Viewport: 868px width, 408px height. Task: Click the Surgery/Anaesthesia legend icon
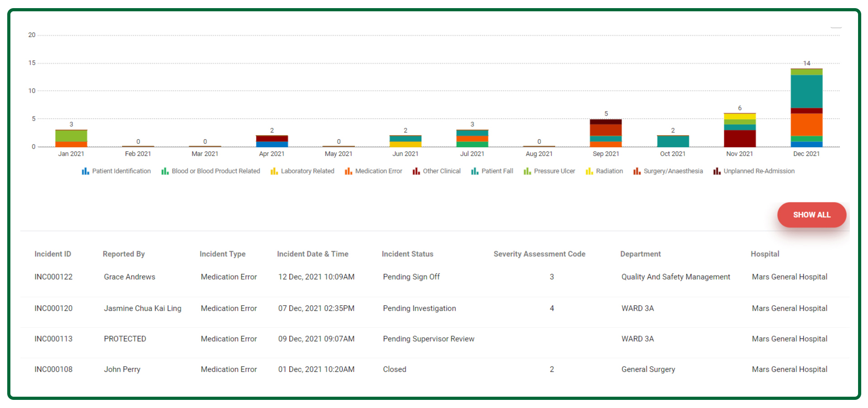pos(637,171)
